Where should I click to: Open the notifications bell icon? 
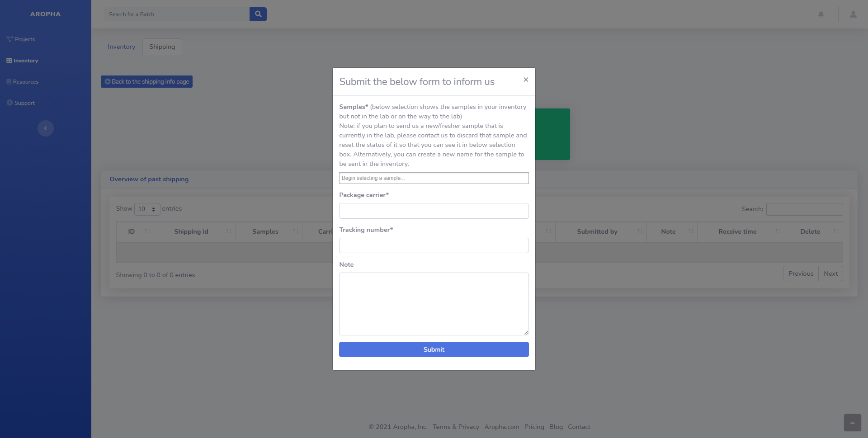pyautogui.click(x=821, y=14)
